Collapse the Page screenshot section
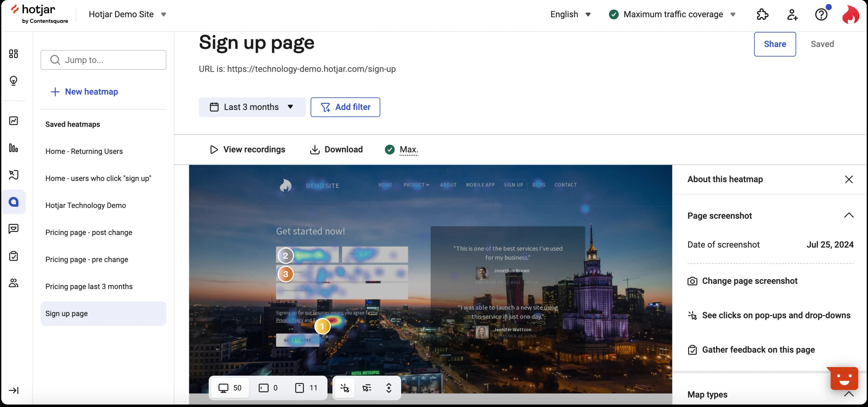The image size is (868, 407). (x=849, y=215)
